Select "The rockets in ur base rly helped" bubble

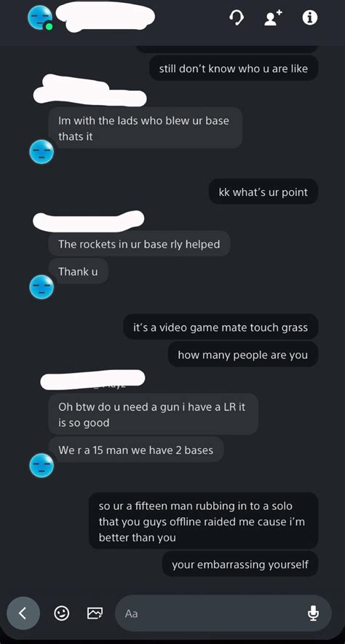139,244
